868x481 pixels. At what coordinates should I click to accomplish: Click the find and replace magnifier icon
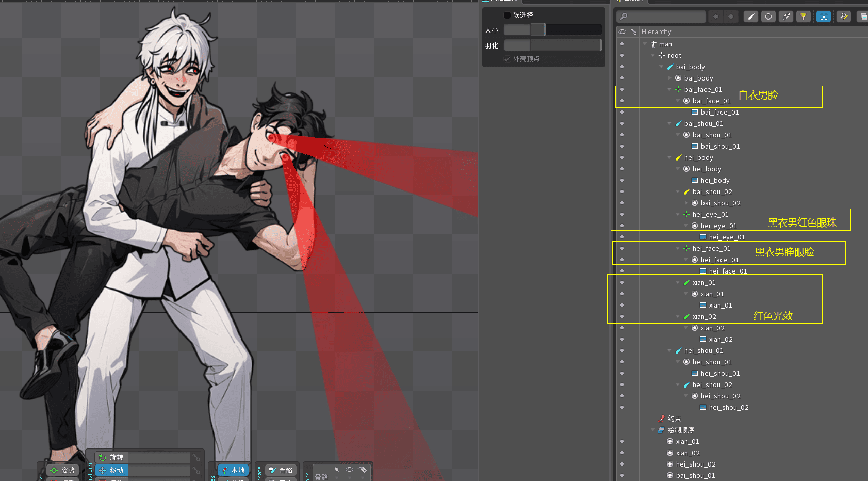pos(844,17)
